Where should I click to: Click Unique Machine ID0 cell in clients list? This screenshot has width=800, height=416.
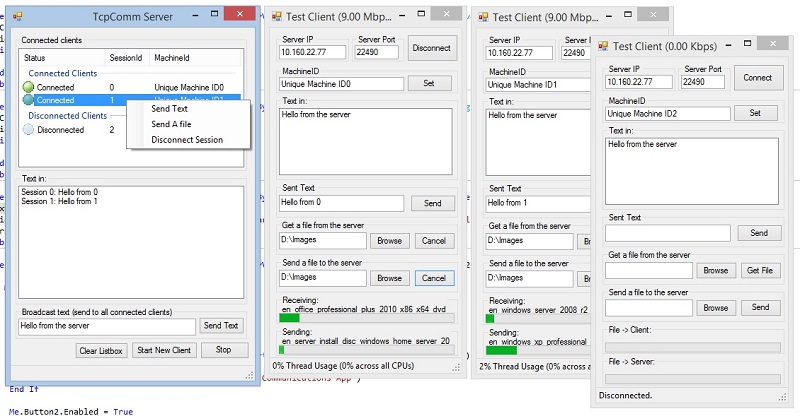189,87
